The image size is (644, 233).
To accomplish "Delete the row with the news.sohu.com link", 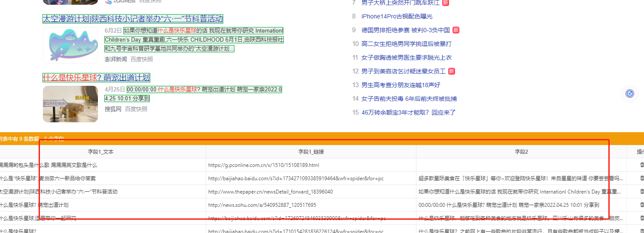I will [x=642, y=205].
